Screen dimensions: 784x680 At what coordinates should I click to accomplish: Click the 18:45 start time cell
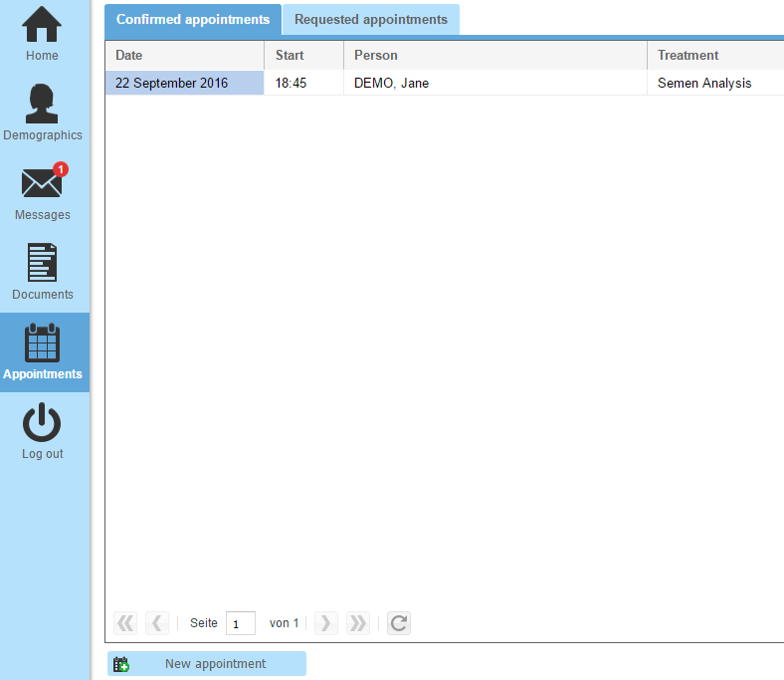[304, 83]
